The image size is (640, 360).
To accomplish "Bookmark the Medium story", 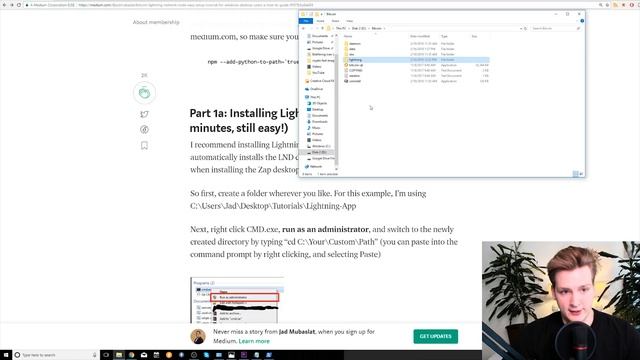I will (144, 145).
